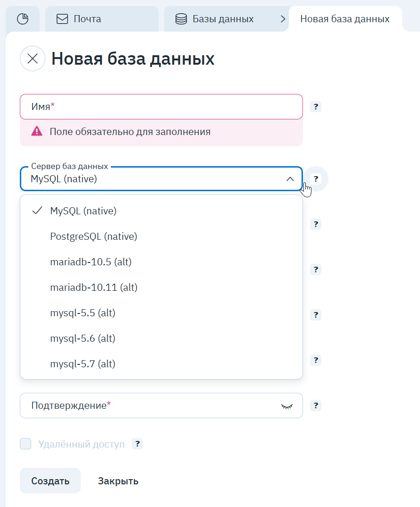420x507 pixels.
Task: Choose MySQL (native) option
Action: pyautogui.click(x=161, y=211)
